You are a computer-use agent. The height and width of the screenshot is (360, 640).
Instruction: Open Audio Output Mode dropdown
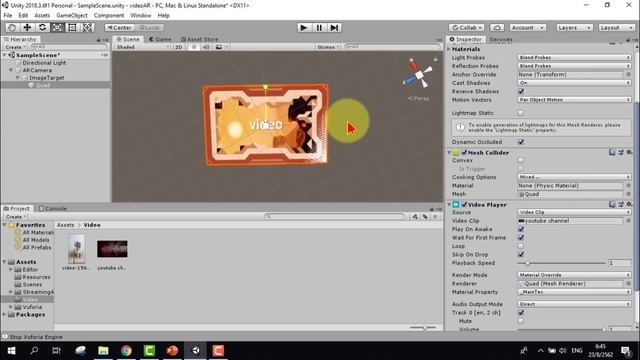[574, 304]
